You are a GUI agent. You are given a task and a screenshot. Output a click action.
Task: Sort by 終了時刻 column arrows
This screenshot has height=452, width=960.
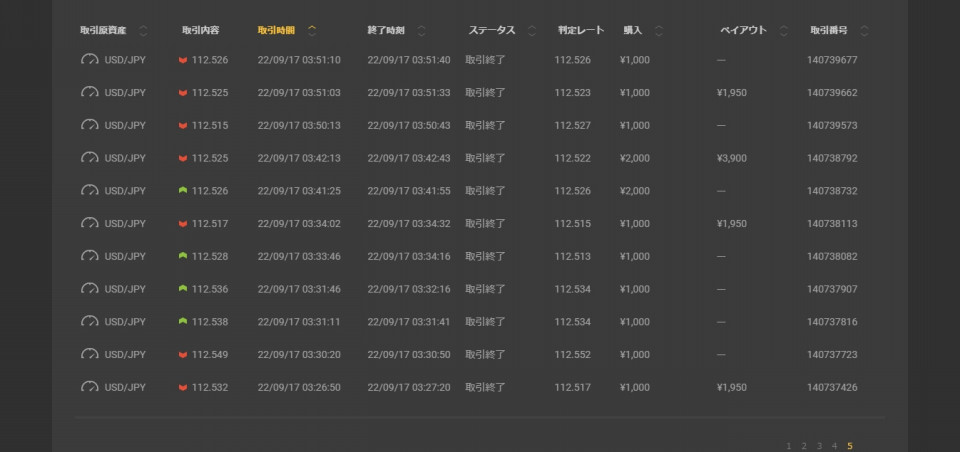click(x=421, y=31)
